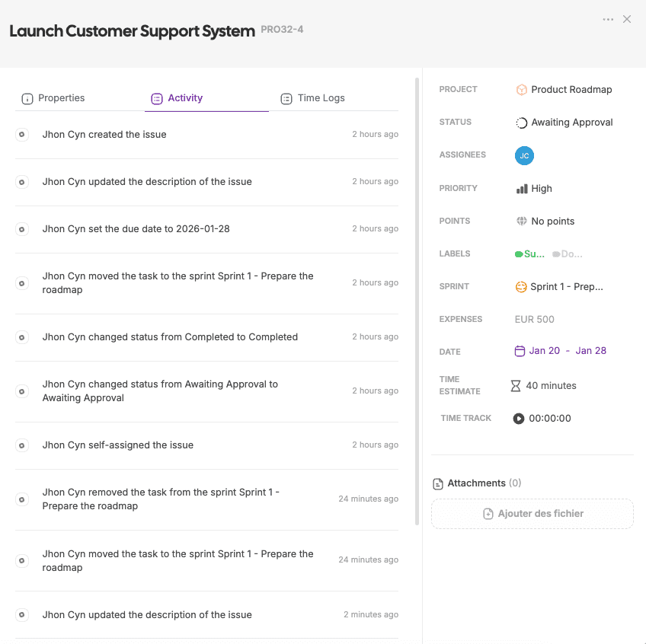
Task: Change the Jan 28 end date
Action: coord(590,350)
